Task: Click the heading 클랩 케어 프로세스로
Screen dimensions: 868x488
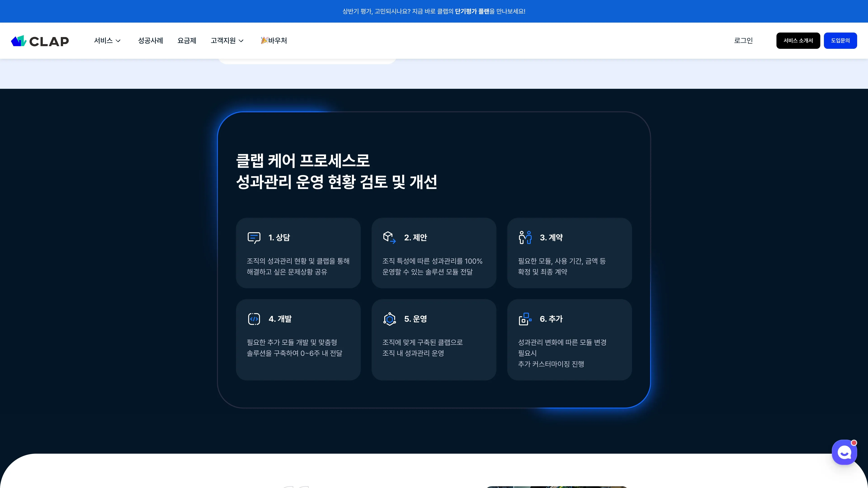Action: (303, 161)
